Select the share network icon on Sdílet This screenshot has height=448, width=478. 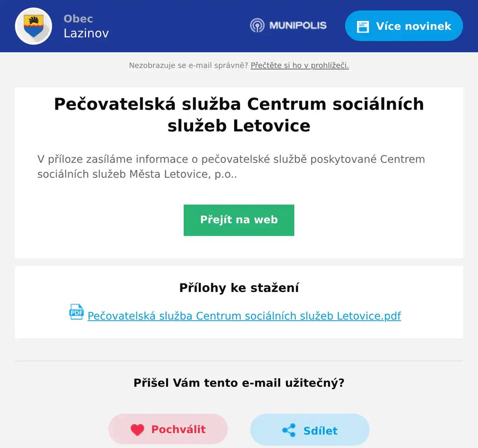[290, 430]
